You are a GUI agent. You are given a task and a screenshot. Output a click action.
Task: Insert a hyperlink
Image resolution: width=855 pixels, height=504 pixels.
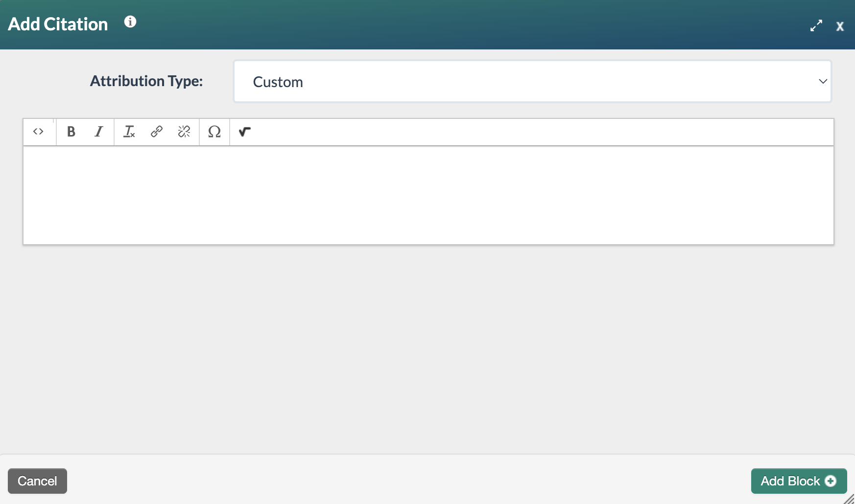(x=157, y=132)
